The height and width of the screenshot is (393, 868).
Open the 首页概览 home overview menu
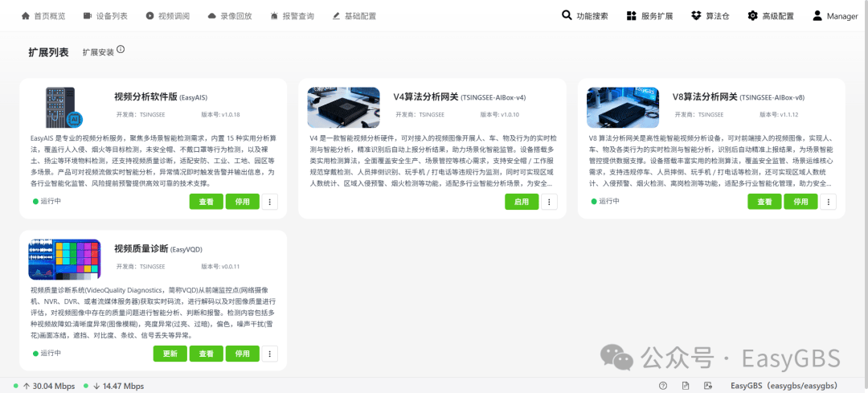43,16
